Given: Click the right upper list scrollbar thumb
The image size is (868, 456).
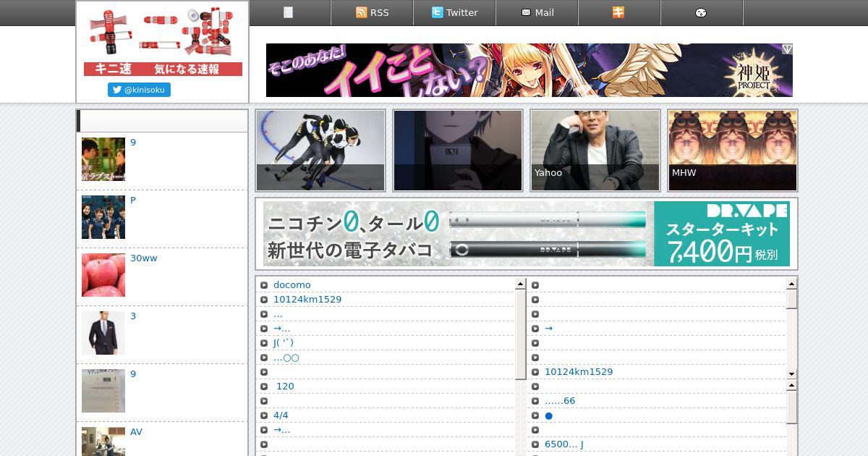Looking at the screenshot, I should coord(791,299).
